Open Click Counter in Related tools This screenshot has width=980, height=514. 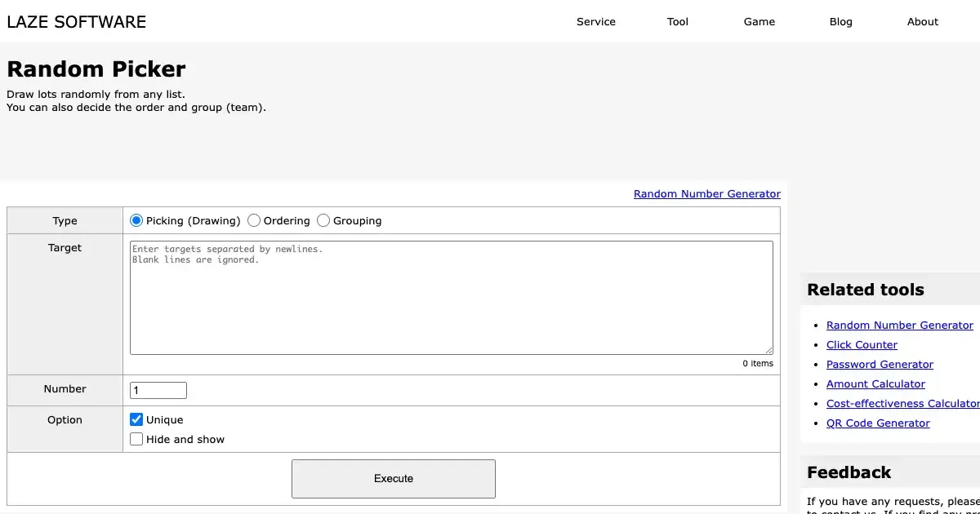(862, 344)
